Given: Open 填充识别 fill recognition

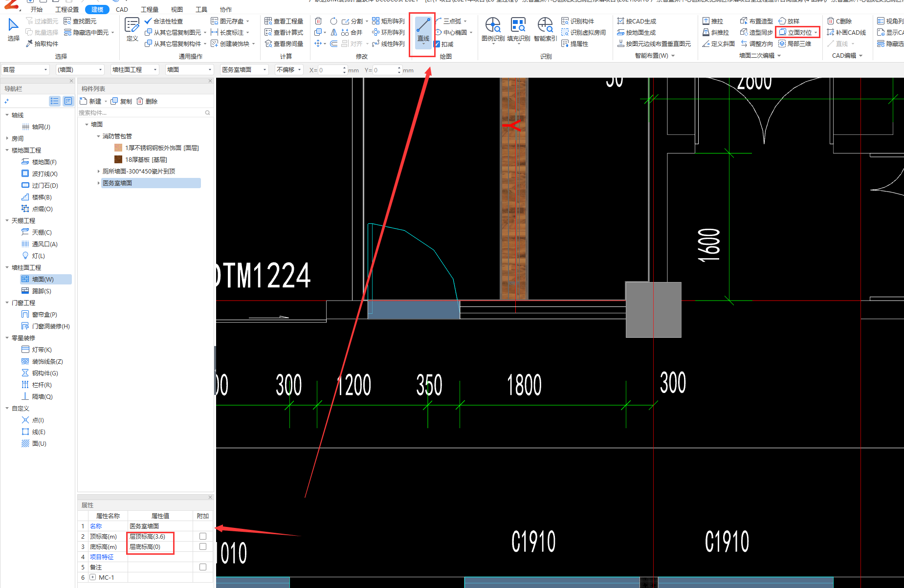Looking at the screenshot, I should [518, 30].
